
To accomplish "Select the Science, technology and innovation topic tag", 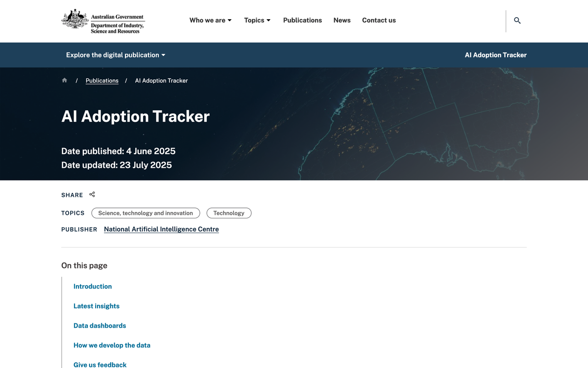I will [146, 213].
